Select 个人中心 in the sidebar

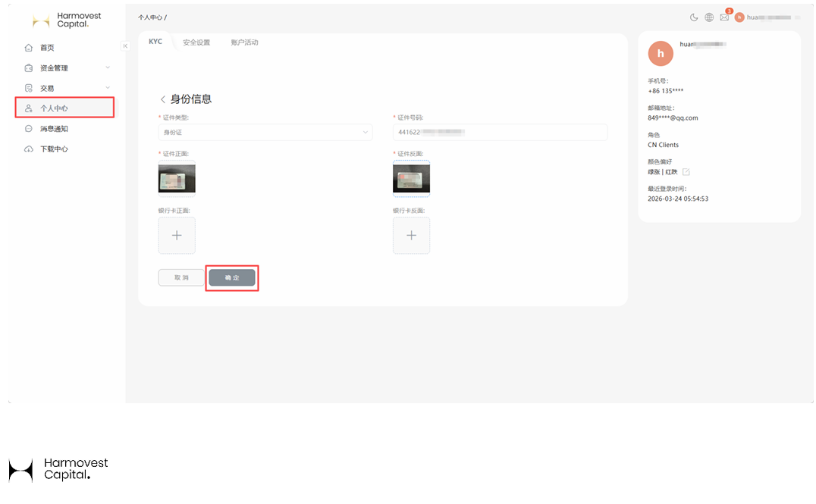[65, 108]
